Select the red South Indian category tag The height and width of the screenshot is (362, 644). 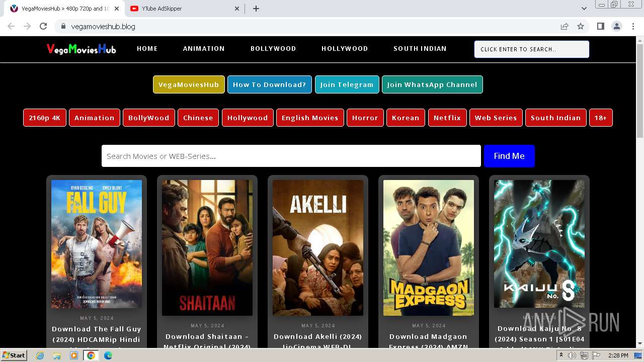[555, 118]
